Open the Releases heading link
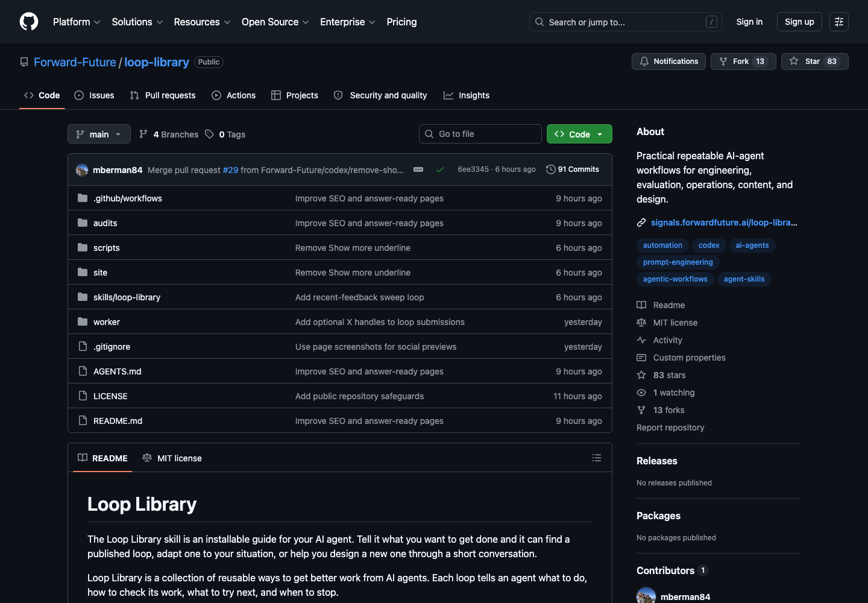 pos(657,461)
